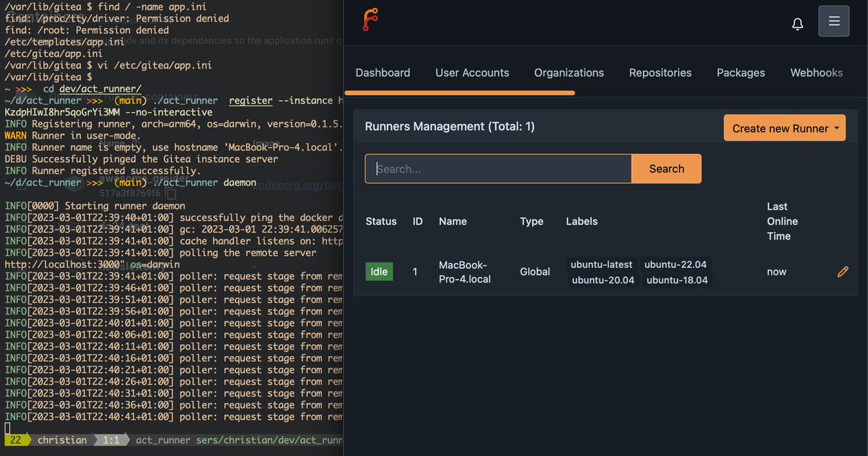This screenshot has width=868, height=456.
Task: Edit the MacBook-Pro-4.local runner
Action: pos(843,272)
